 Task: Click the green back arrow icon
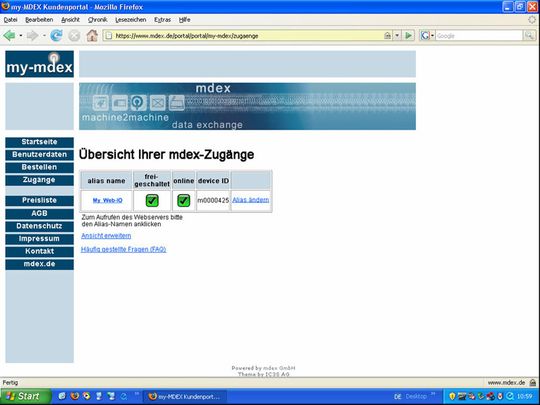click(x=9, y=35)
